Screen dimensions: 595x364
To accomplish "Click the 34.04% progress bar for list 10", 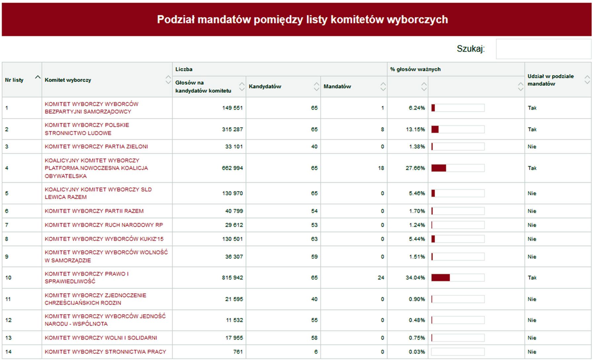I will point(458,278).
